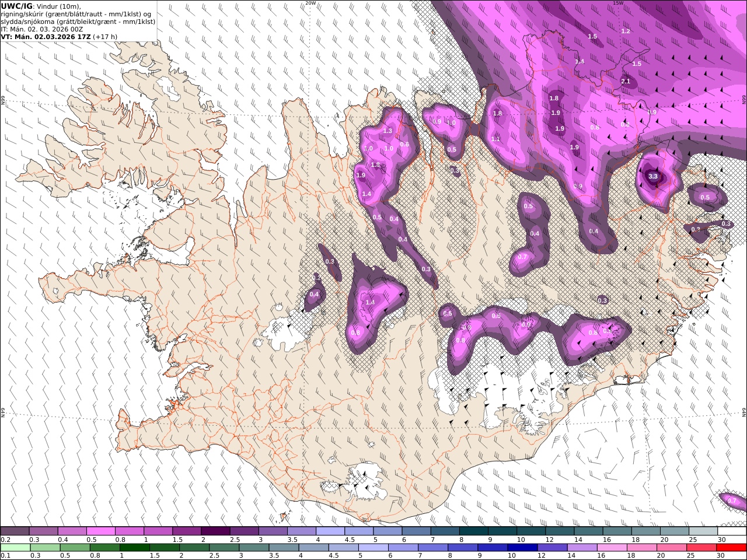747x560 pixels.
Task: Click the '30' label on snow scale
Action: tap(722, 540)
